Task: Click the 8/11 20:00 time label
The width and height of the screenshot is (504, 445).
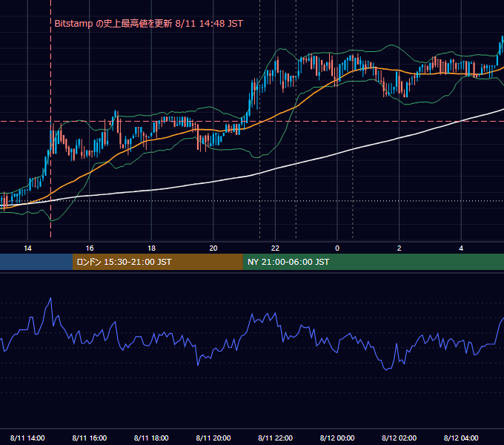Action: [213, 438]
